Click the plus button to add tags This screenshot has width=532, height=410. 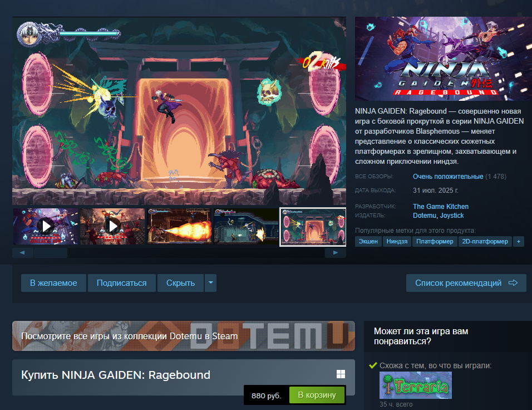point(519,241)
